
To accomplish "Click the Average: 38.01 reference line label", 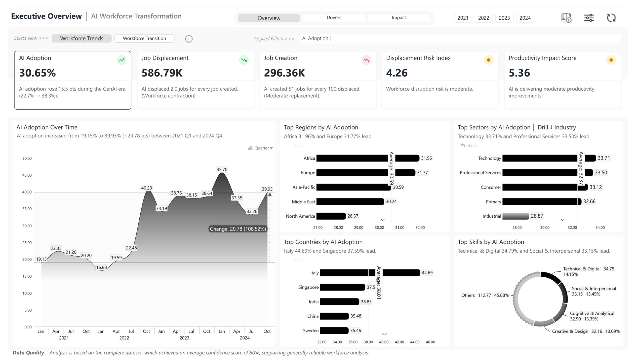I will coord(379,283).
